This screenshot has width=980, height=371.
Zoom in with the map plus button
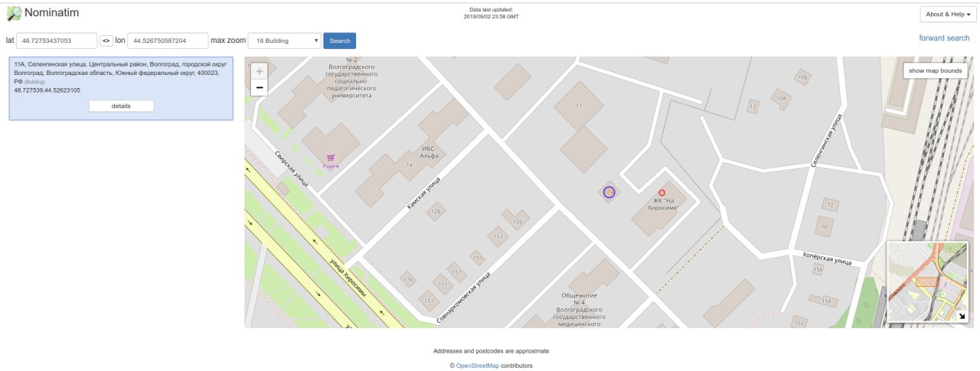(x=260, y=70)
